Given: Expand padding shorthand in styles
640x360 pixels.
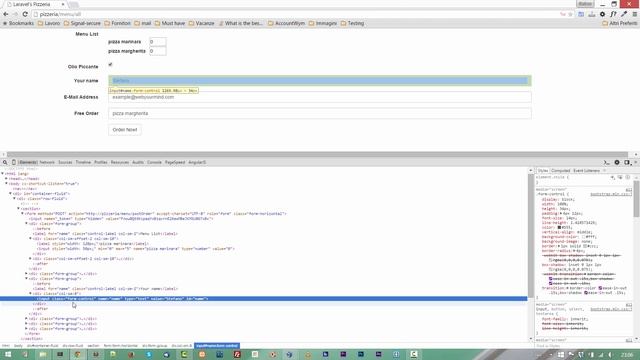Looking at the screenshot, I should point(560,213).
